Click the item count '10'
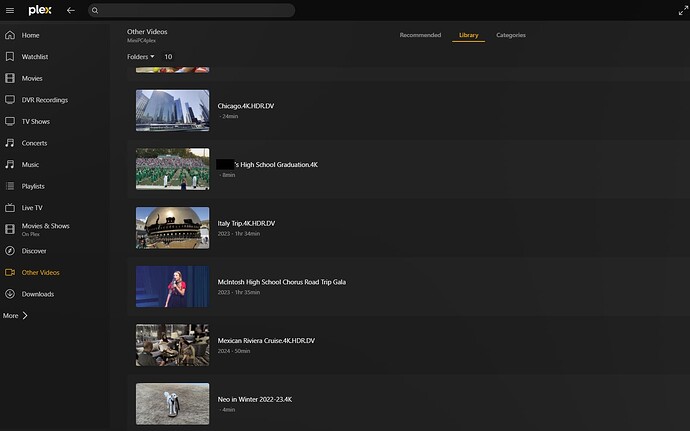This screenshot has width=690, height=431. click(x=168, y=57)
